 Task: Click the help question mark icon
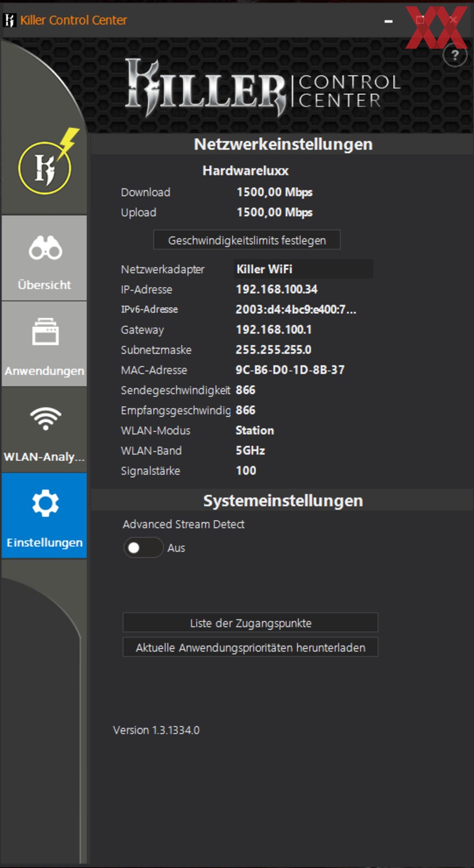click(x=455, y=55)
